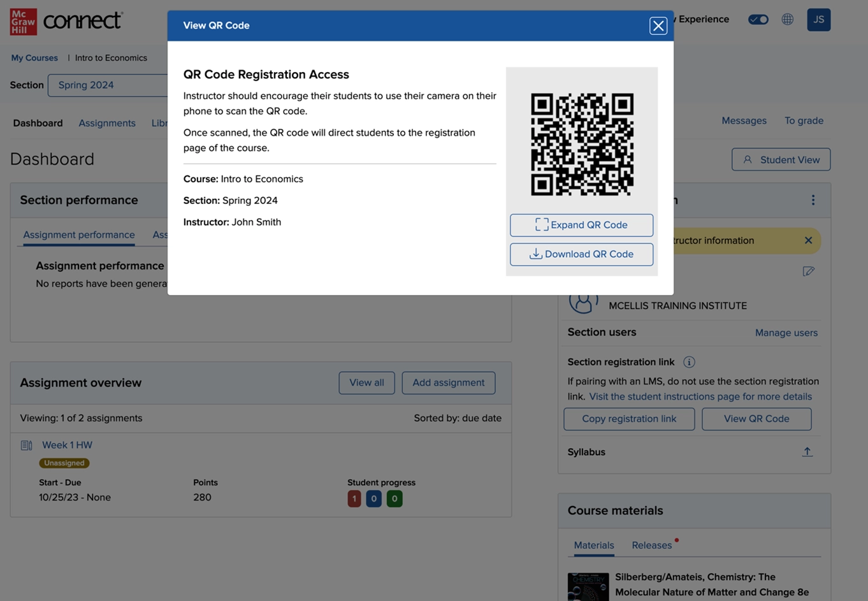Viewport: 868px width, 601px height.
Task: Click the Add assignment button
Action: click(449, 383)
